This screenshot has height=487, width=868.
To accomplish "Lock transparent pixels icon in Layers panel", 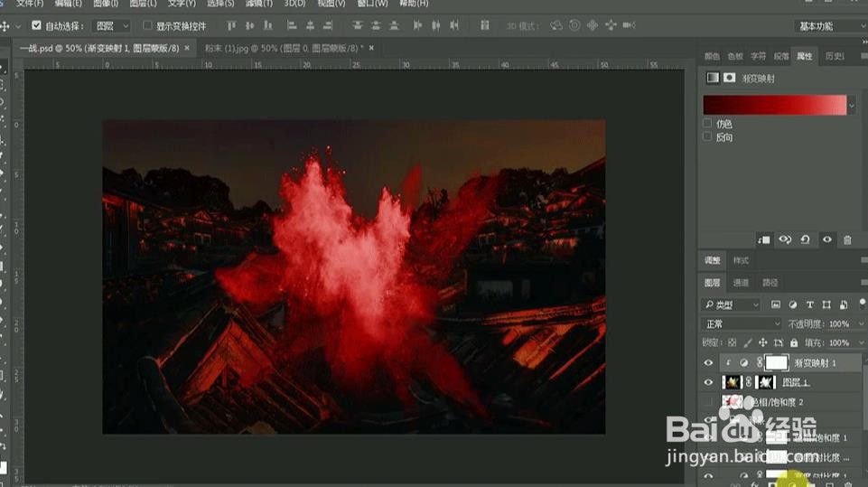I will click(x=732, y=342).
